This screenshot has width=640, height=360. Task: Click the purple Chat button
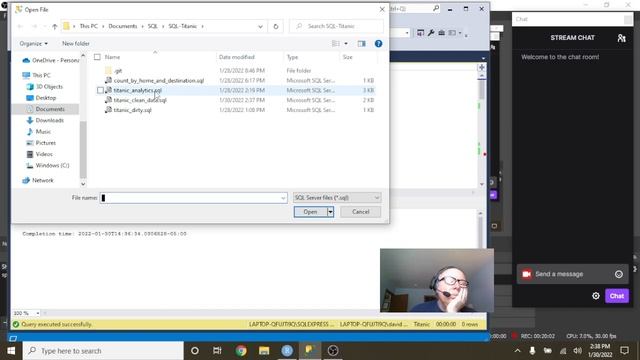pos(617,296)
